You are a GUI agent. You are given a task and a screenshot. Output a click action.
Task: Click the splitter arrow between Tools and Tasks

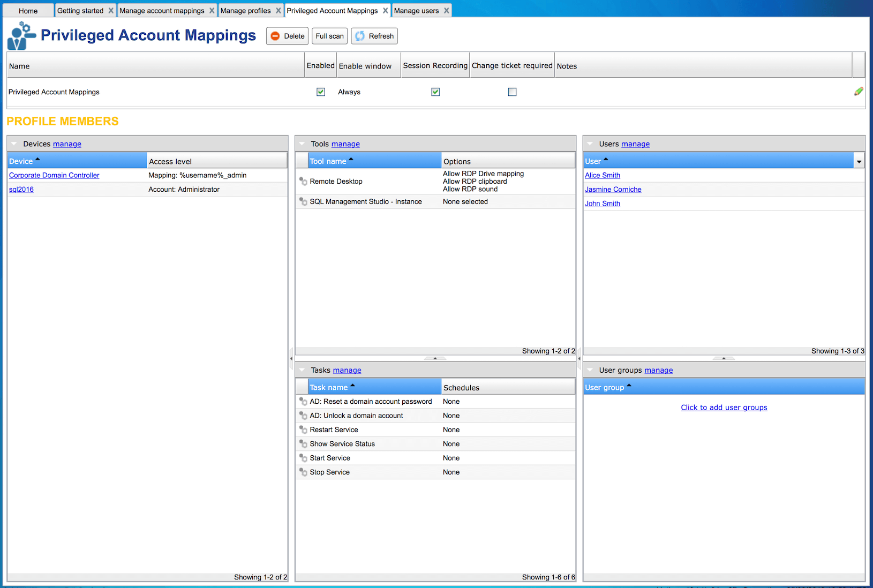[435, 358]
